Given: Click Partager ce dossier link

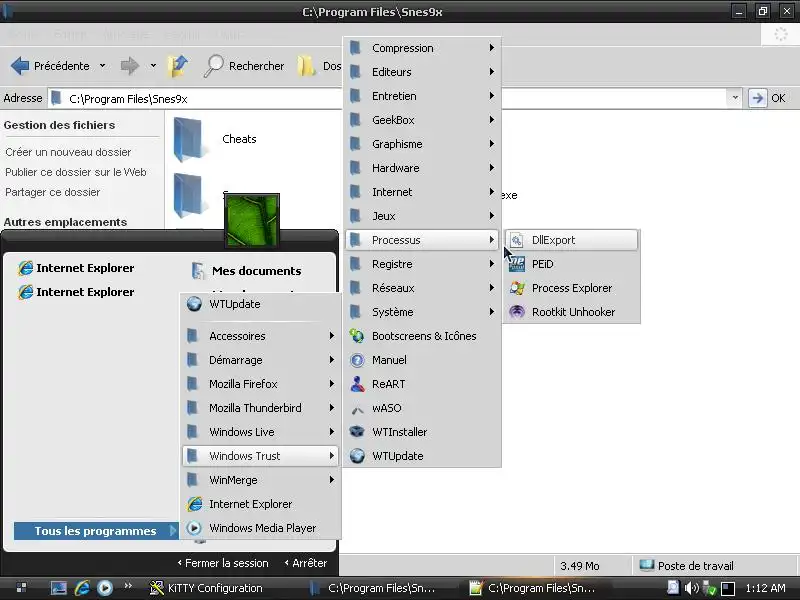Looking at the screenshot, I should [x=53, y=192].
